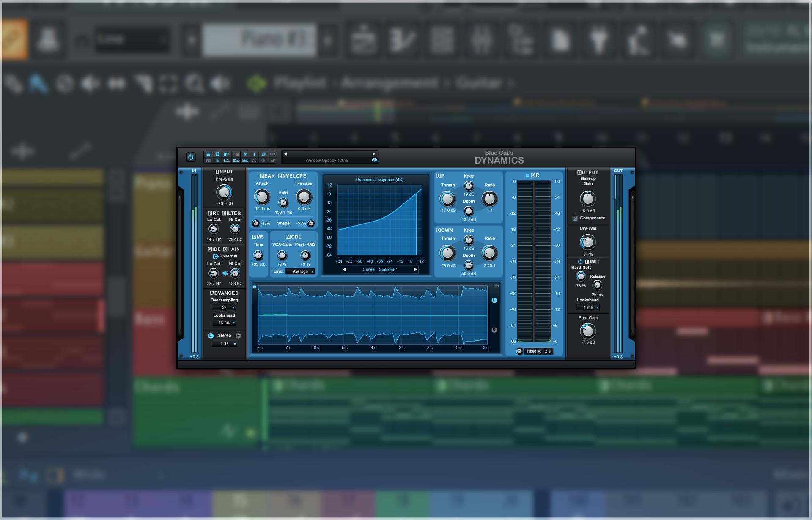Click the Pre-Gain knob
The width and height of the screenshot is (812, 520).
[224, 192]
